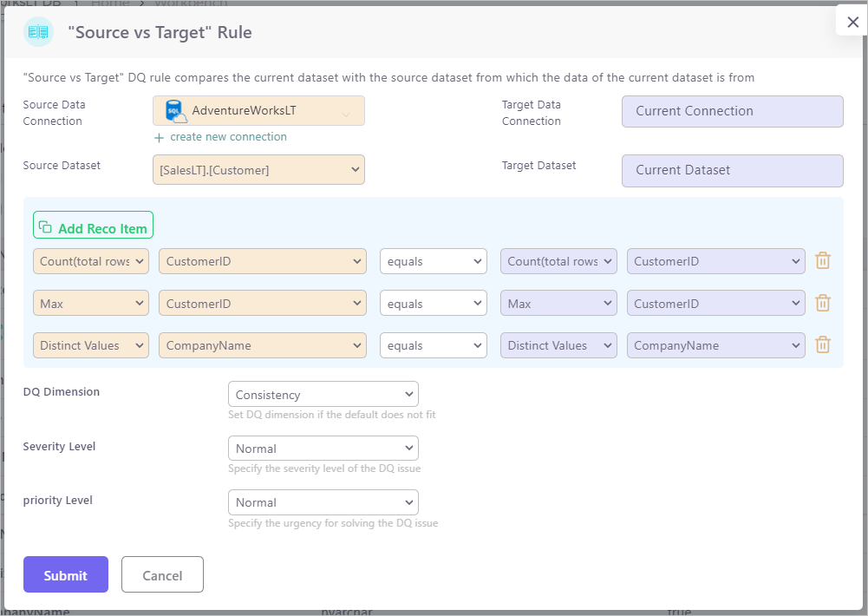
Task: Submit the DQ rule
Action: coord(66,575)
